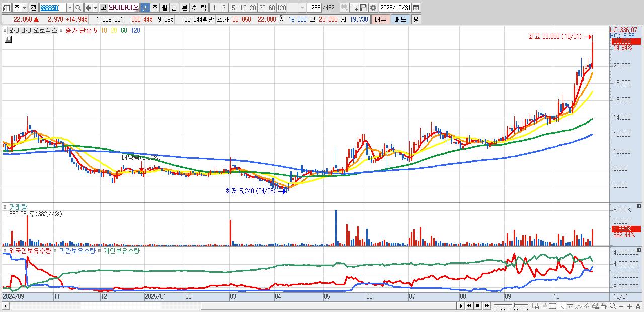644x312 pixels.
Task: Click the chart layout icon at top-left corner
Action: [6, 8]
